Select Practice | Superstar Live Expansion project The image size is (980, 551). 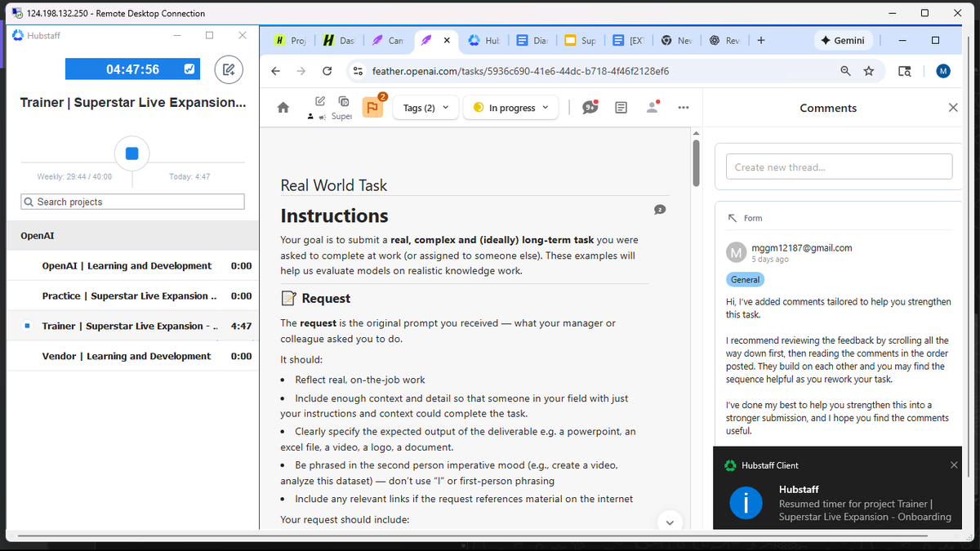[x=133, y=295]
